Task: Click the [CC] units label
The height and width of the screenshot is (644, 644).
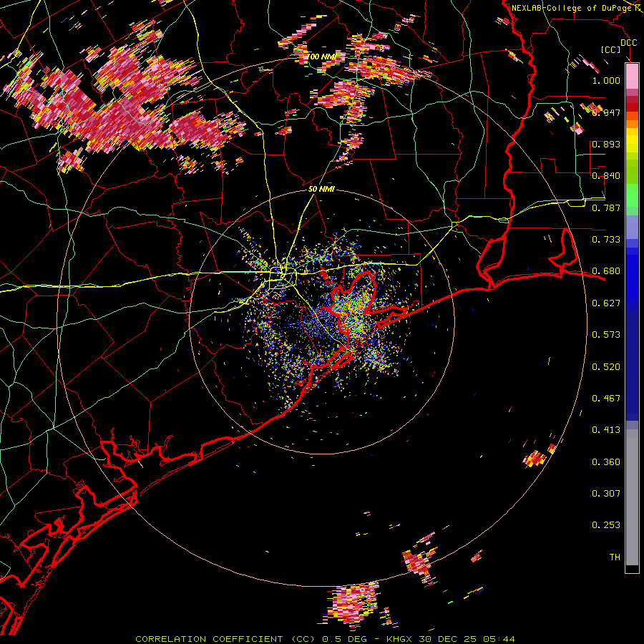Action: [x=610, y=49]
